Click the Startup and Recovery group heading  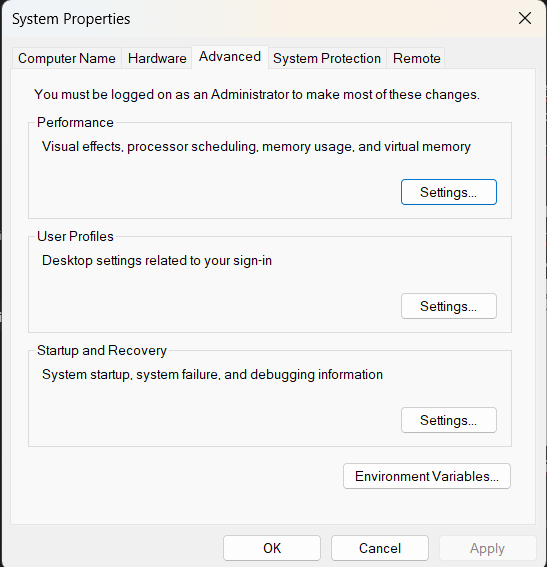tap(102, 350)
